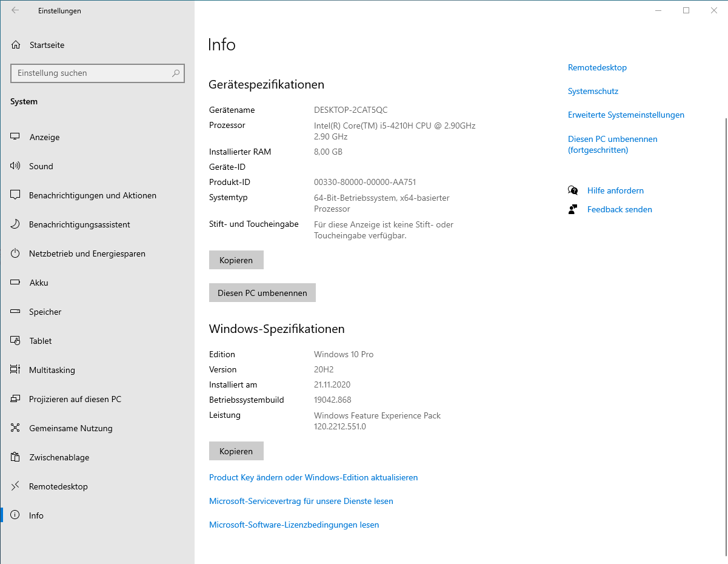The image size is (728, 564).
Task: Click the Anzeige monitor icon
Action: tap(16, 137)
